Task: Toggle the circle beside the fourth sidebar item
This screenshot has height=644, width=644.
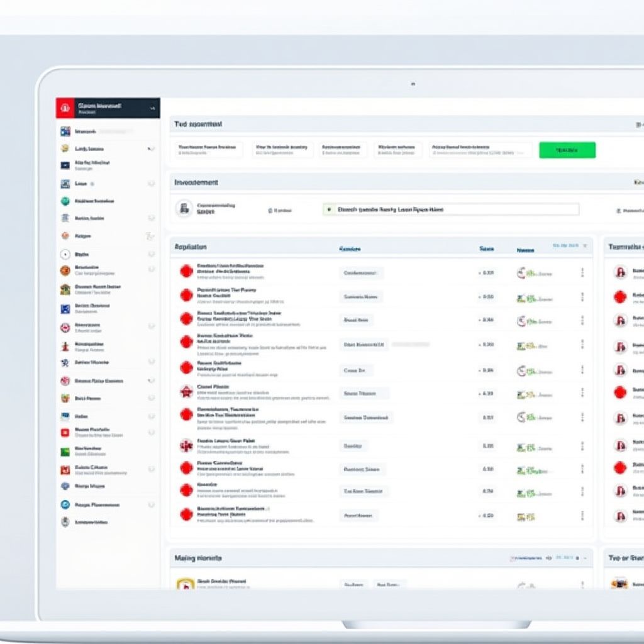Action: tap(151, 184)
